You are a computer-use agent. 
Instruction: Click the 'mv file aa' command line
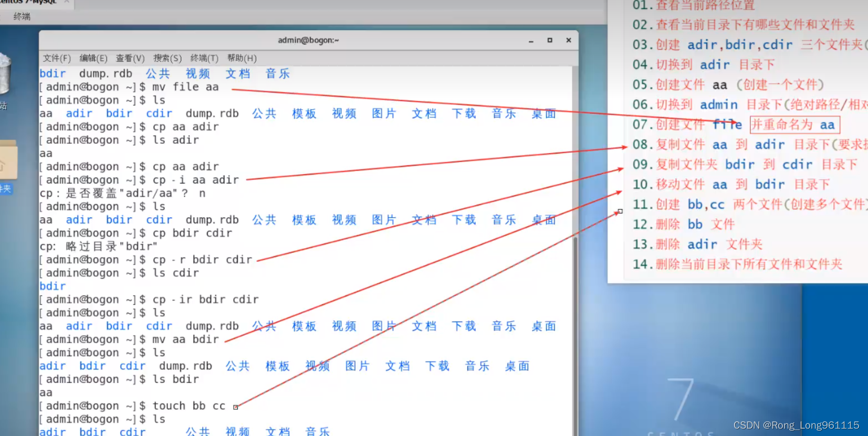tap(185, 87)
